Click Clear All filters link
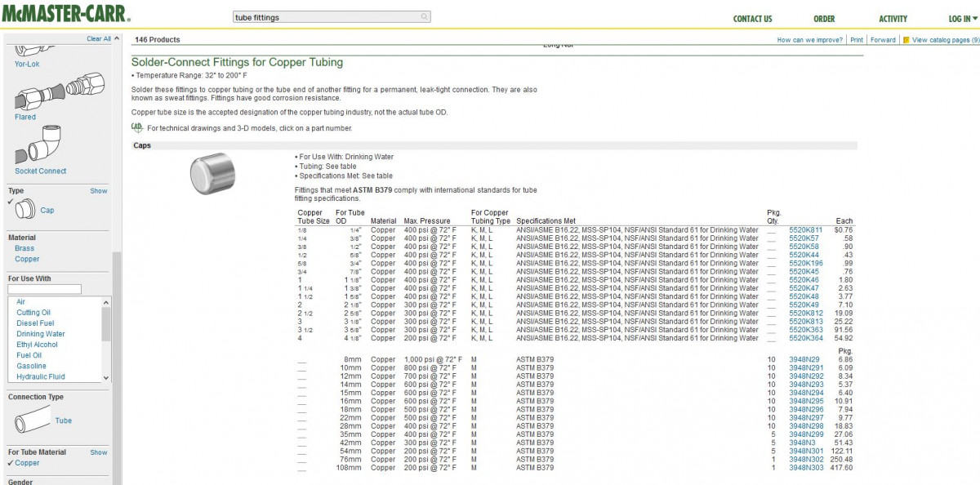The height and width of the screenshot is (485, 980). [99, 38]
